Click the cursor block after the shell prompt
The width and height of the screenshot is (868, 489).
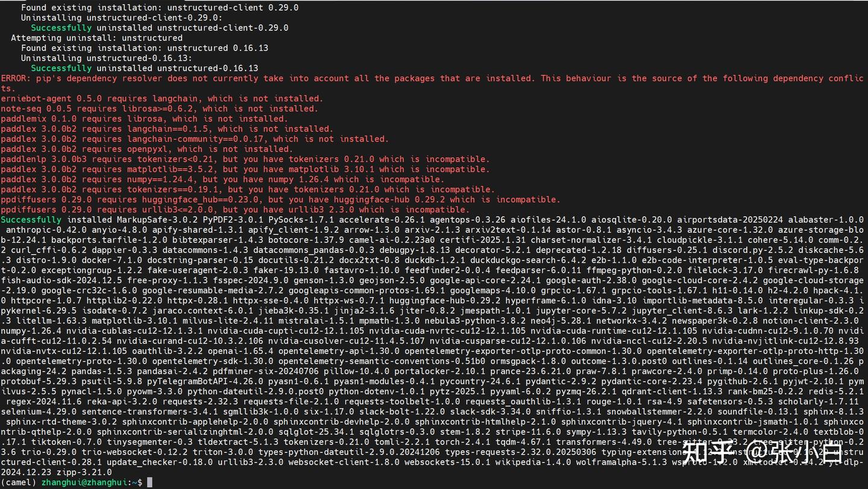point(150,482)
